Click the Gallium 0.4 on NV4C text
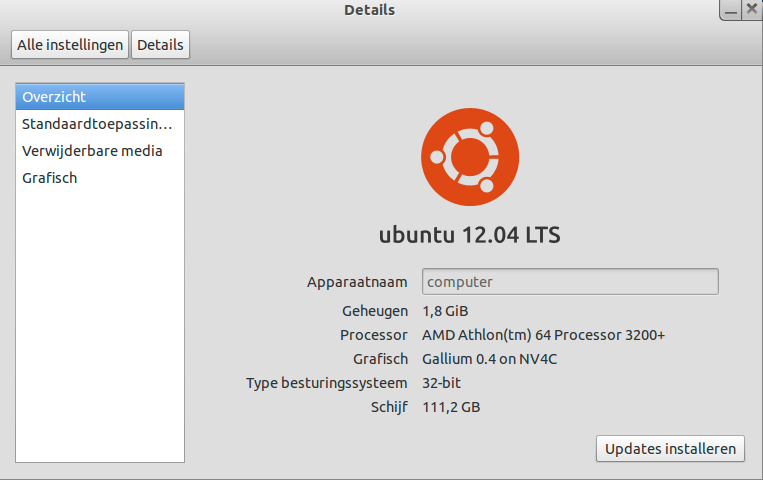763x480 pixels. coord(489,359)
